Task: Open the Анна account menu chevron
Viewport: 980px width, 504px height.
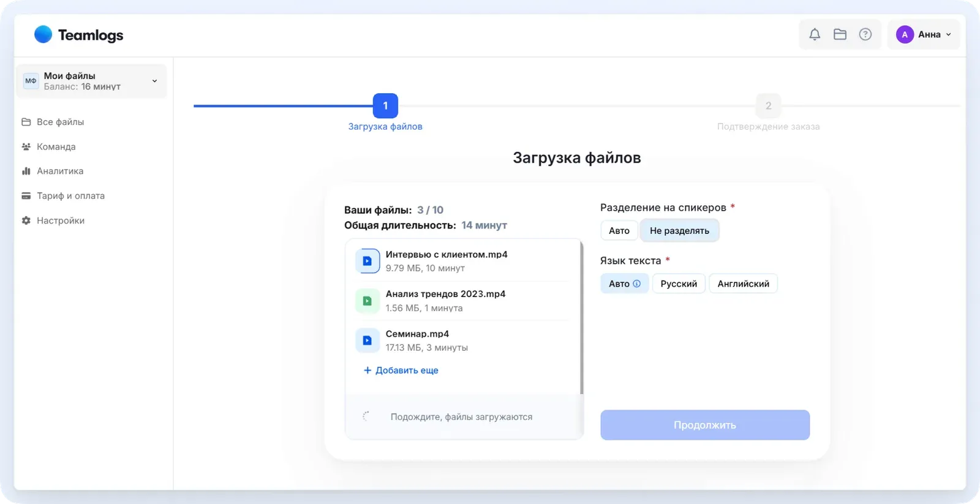Action: tap(948, 34)
